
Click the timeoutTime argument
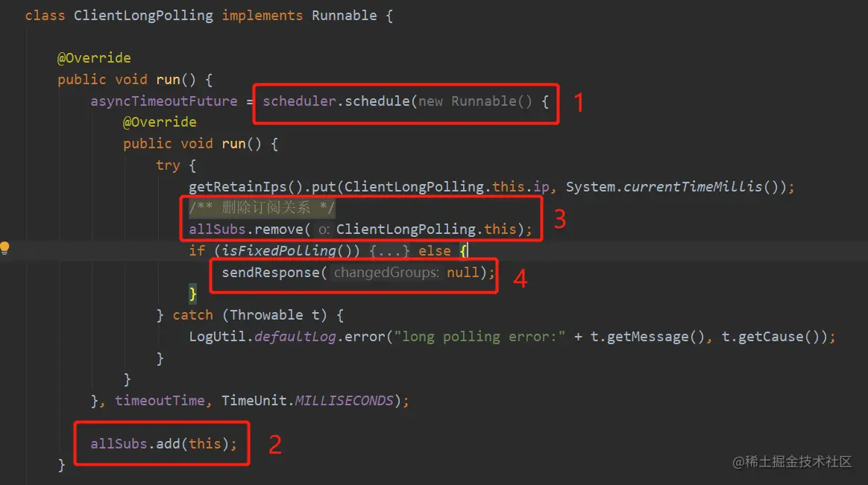(160, 401)
